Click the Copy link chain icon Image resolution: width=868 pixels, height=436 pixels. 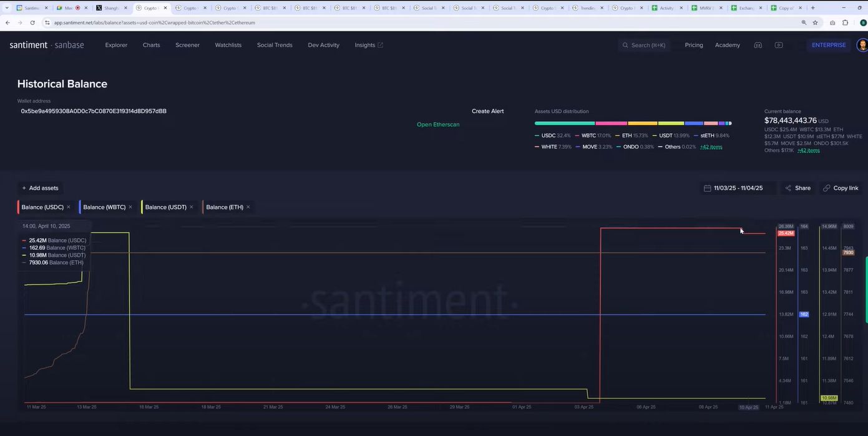pyautogui.click(x=827, y=188)
